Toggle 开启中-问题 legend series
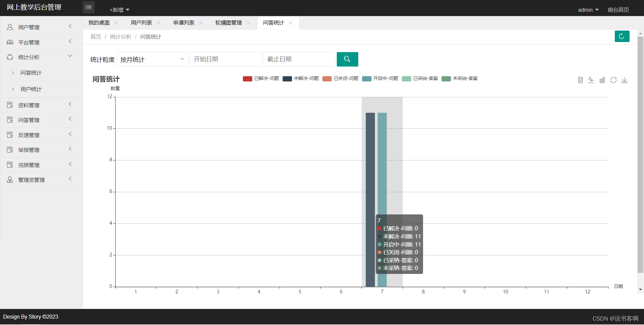Screen dimensions: 644x325 pyautogui.click(x=380, y=79)
